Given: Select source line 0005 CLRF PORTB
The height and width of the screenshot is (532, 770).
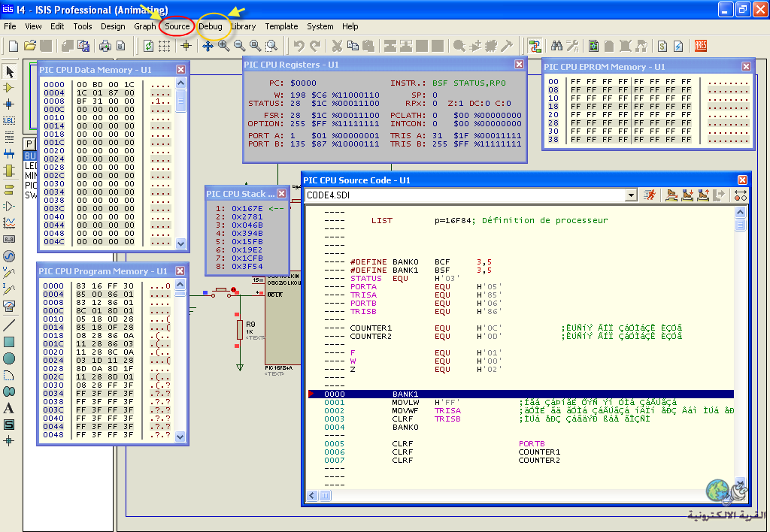Looking at the screenshot, I should tap(520, 443).
